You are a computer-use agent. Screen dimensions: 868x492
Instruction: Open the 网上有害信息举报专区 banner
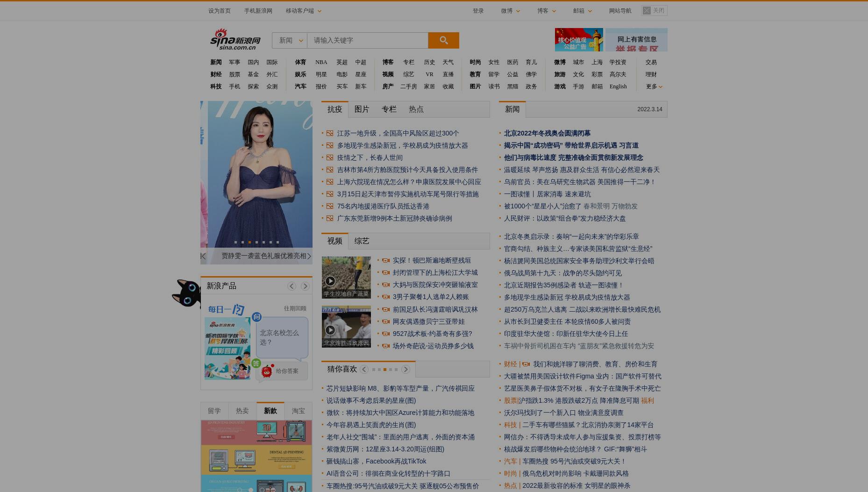(636, 40)
